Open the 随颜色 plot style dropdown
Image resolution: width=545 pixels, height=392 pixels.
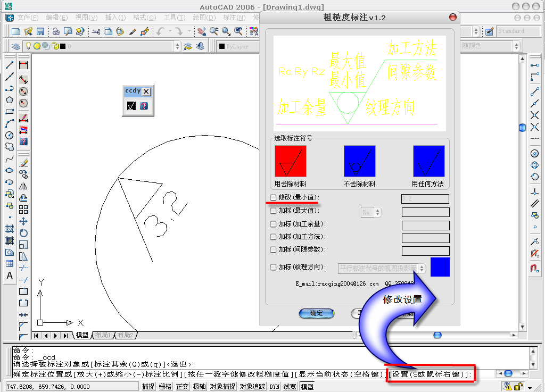pyautogui.click(x=516, y=46)
